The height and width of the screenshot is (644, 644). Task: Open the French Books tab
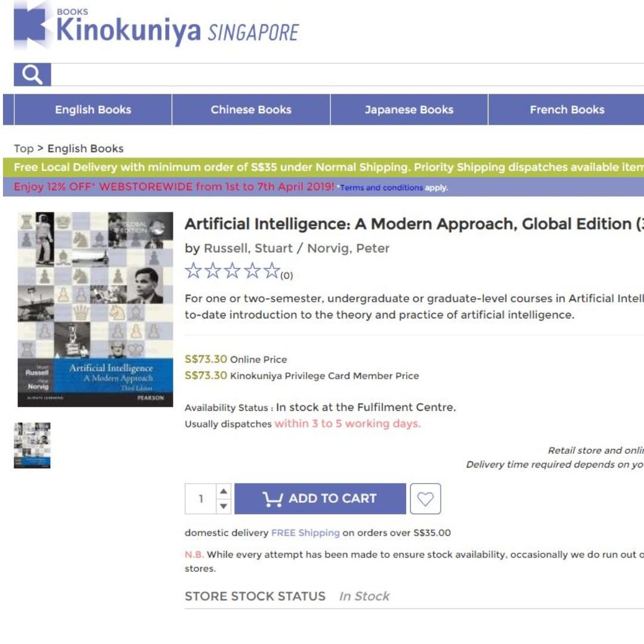[567, 110]
